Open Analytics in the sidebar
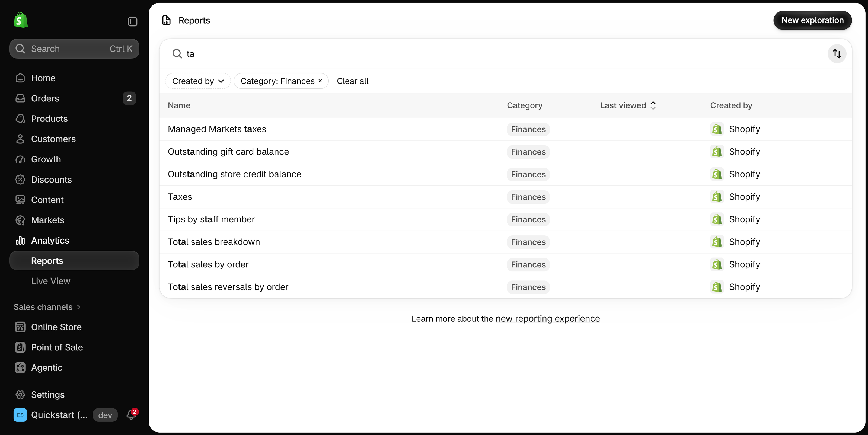The height and width of the screenshot is (435, 868). click(x=74, y=241)
